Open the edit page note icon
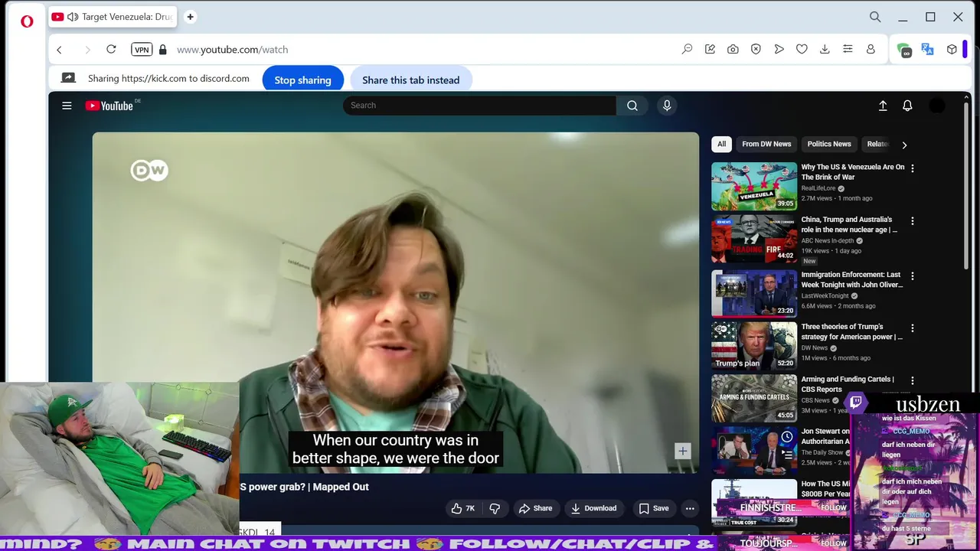 point(710,49)
